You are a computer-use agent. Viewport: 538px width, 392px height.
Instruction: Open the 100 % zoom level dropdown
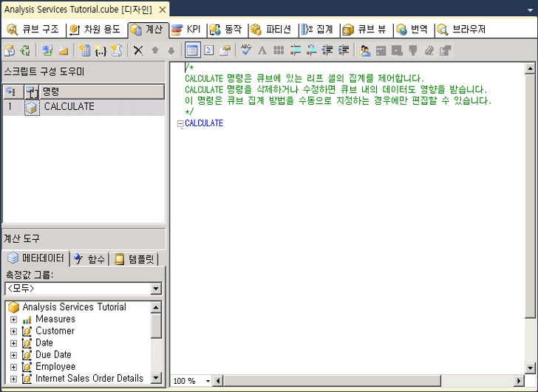(x=208, y=381)
